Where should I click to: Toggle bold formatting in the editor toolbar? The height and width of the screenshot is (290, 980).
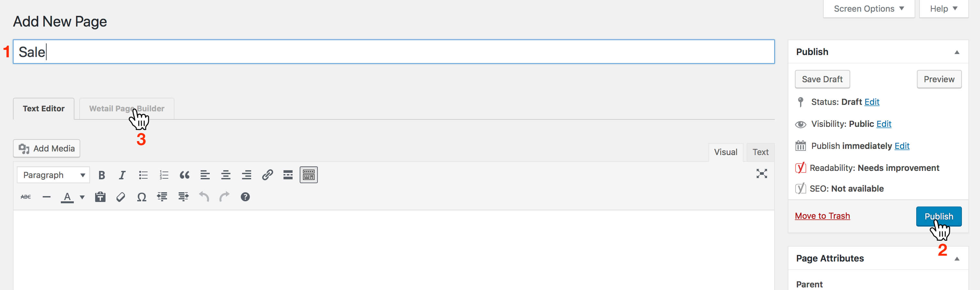[102, 175]
